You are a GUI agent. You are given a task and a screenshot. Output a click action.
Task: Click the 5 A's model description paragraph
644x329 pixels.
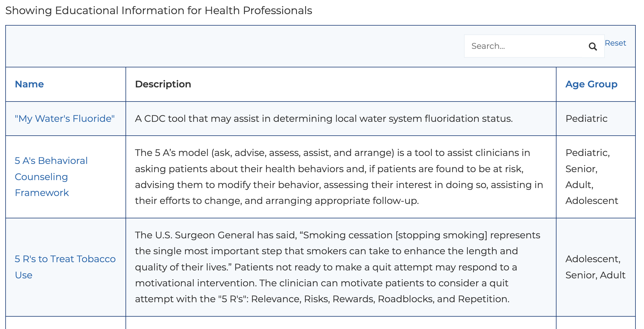[x=339, y=177]
